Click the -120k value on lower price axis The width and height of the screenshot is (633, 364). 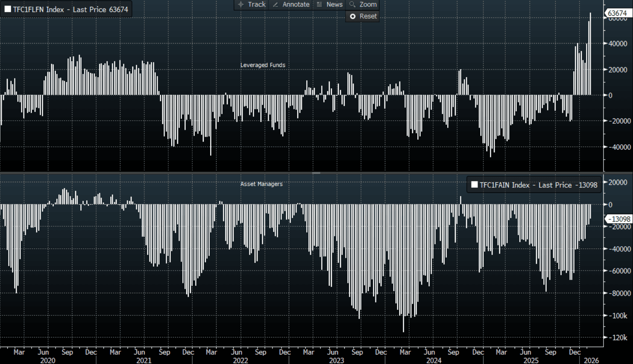(x=618, y=337)
